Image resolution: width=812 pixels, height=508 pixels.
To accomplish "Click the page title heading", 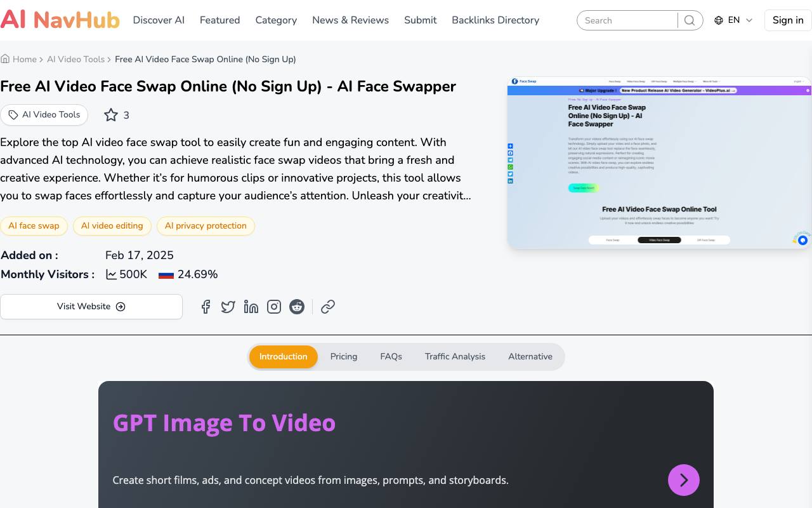I will tap(228, 86).
